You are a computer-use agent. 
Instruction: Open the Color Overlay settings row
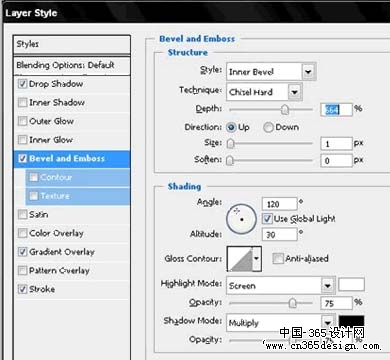tap(72, 233)
